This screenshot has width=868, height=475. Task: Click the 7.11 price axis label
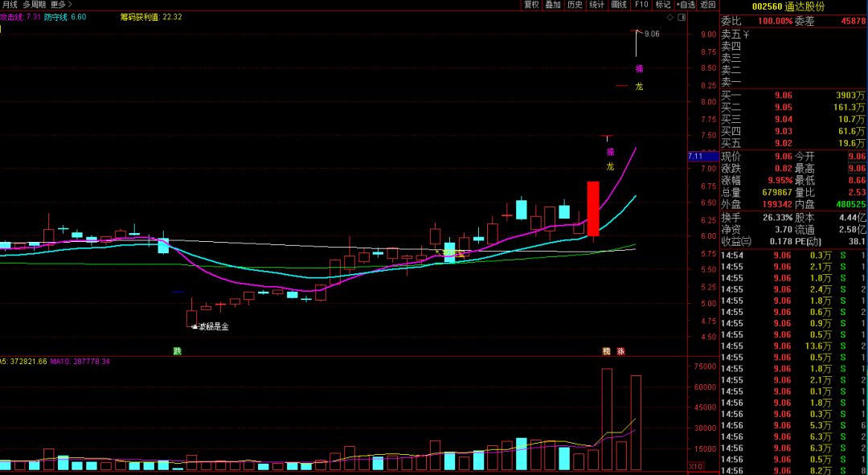pyautogui.click(x=696, y=156)
